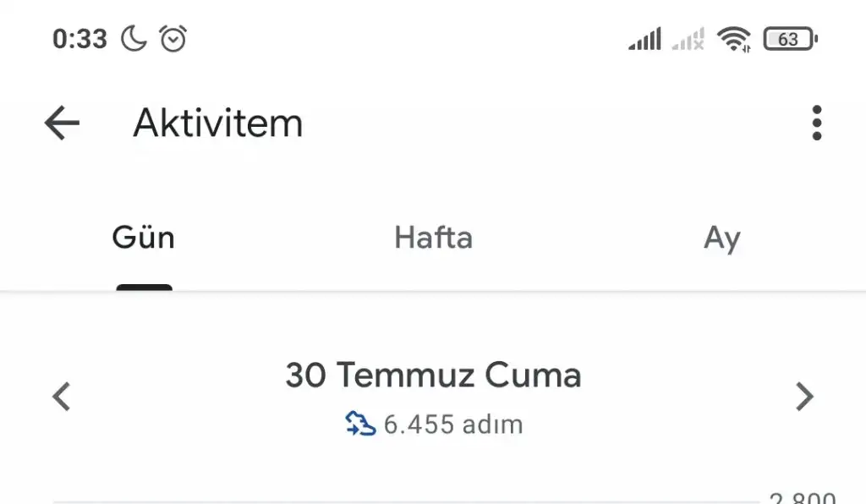
Task: Tap the battery level indicator showing 63
Action: tap(790, 39)
